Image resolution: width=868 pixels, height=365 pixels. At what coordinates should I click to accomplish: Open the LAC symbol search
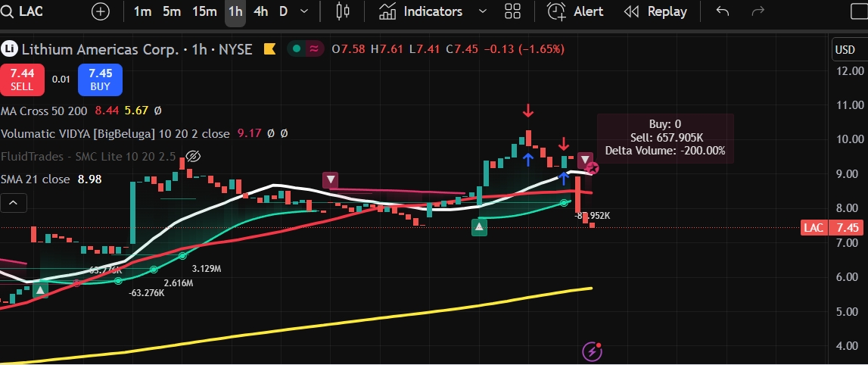point(22,11)
